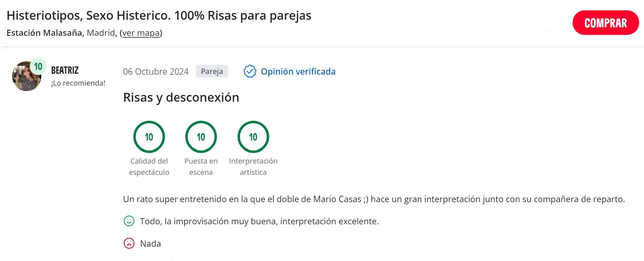644x261 pixels.
Task: Click the review title Risas y desconexión
Action: click(x=181, y=97)
